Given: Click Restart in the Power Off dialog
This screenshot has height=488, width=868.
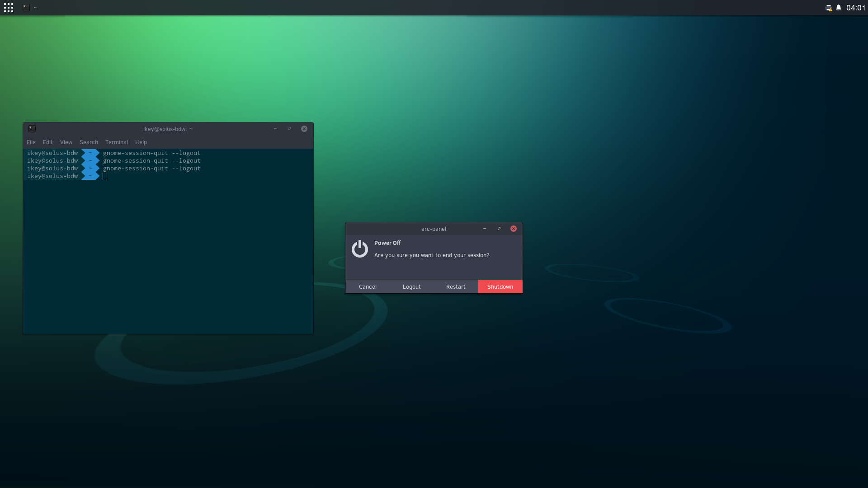Looking at the screenshot, I should (x=456, y=286).
